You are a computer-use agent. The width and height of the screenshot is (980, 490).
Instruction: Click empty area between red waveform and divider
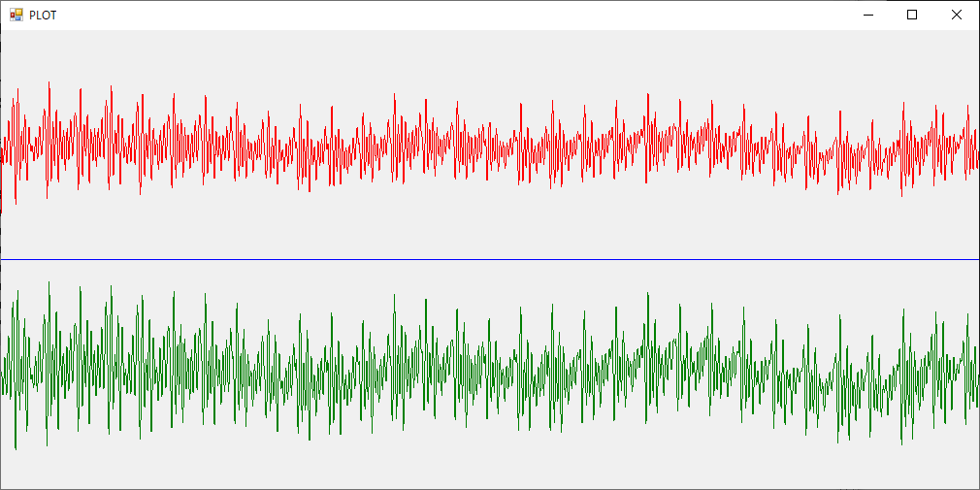coord(490,228)
